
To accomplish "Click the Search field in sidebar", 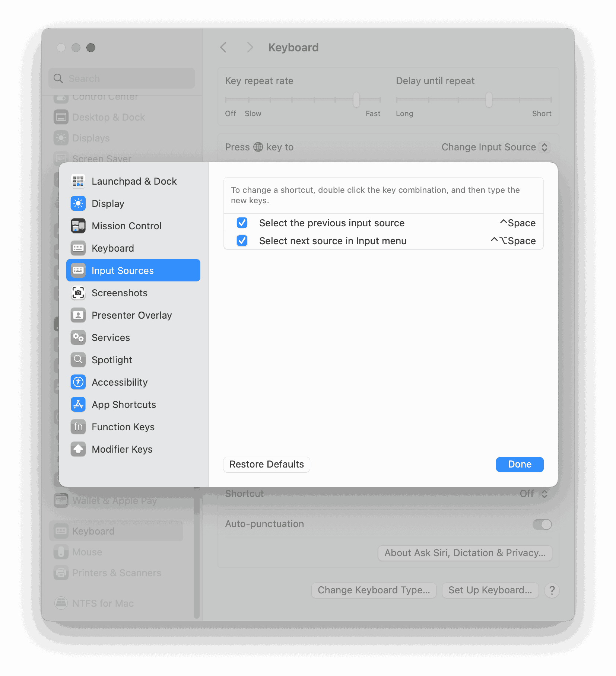I will pos(122,79).
